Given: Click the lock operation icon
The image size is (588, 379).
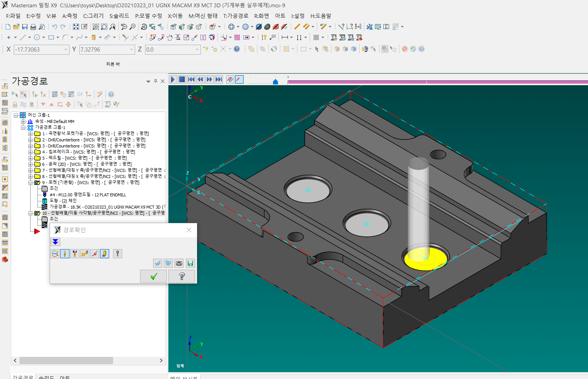Looking at the screenshot, I should [15, 104].
